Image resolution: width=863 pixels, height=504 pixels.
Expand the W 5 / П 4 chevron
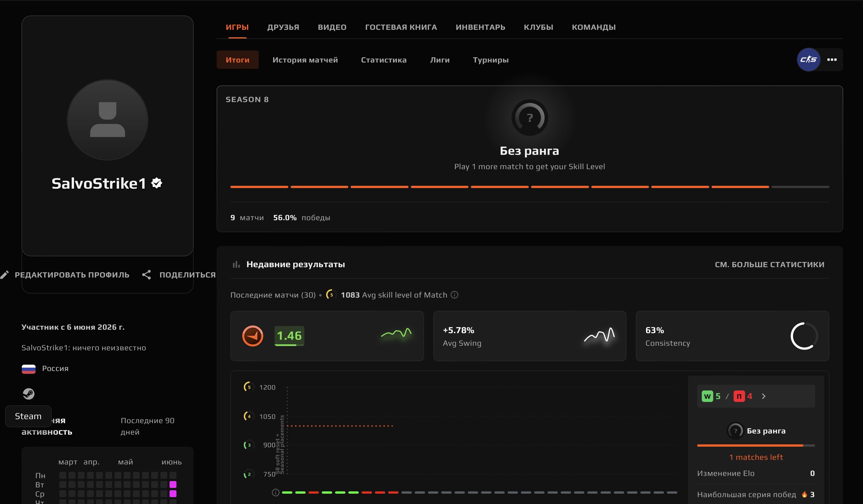(x=763, y=396)
